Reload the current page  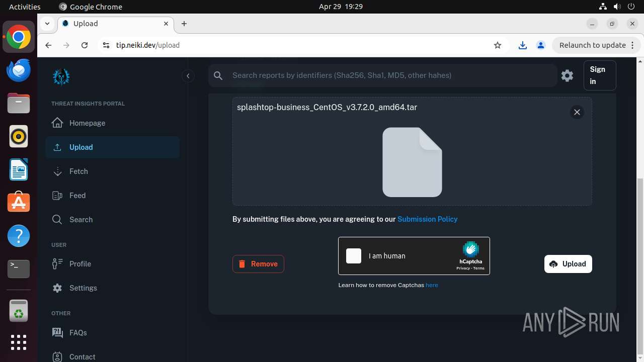[85, 45]
